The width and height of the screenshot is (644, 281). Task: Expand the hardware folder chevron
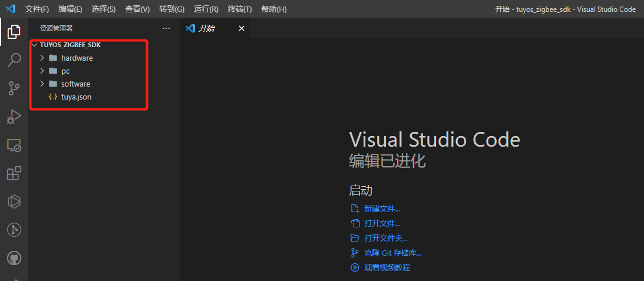(42, 58)
